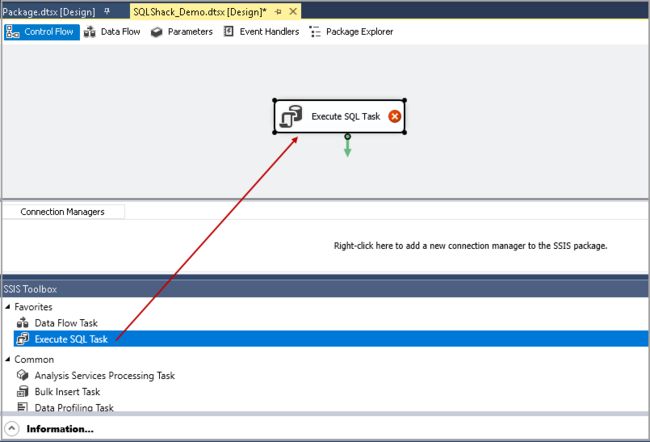The height and width of the screenshot is (442, 650).
Task: Click the red error icon on Execute SQL Task
Action: click(395, 117)
